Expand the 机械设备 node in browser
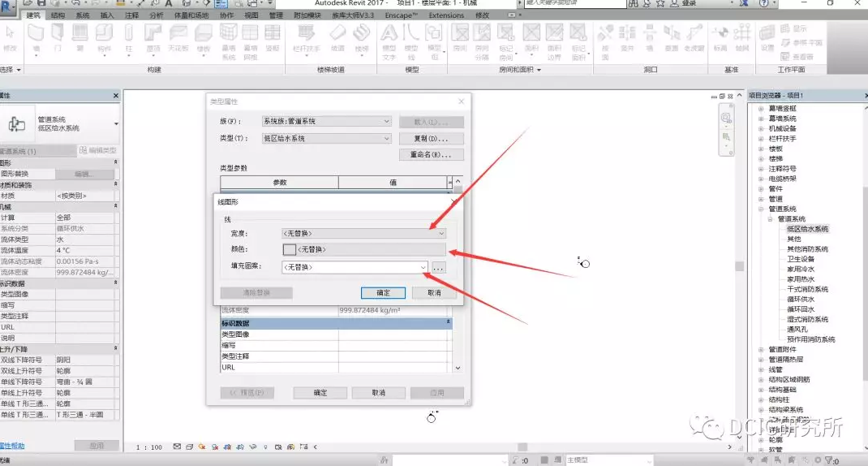Viewport: 868px width, 466px height. (761, 128)
